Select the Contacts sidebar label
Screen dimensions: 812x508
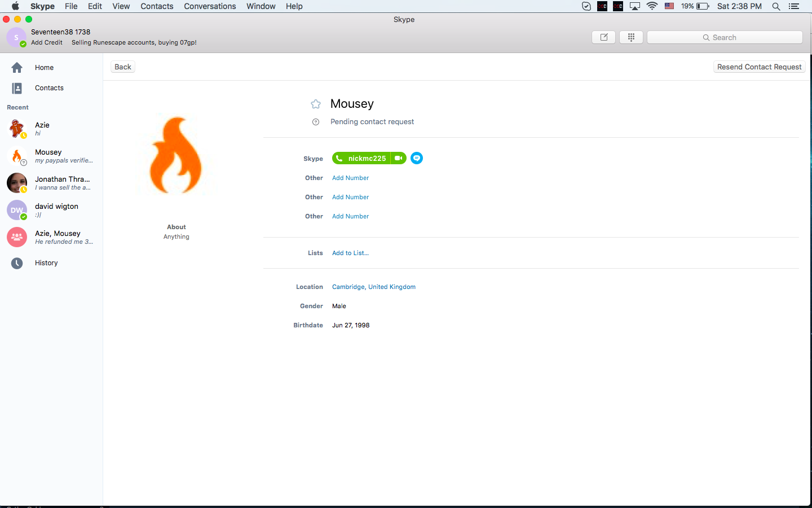(x=49, y=88)
